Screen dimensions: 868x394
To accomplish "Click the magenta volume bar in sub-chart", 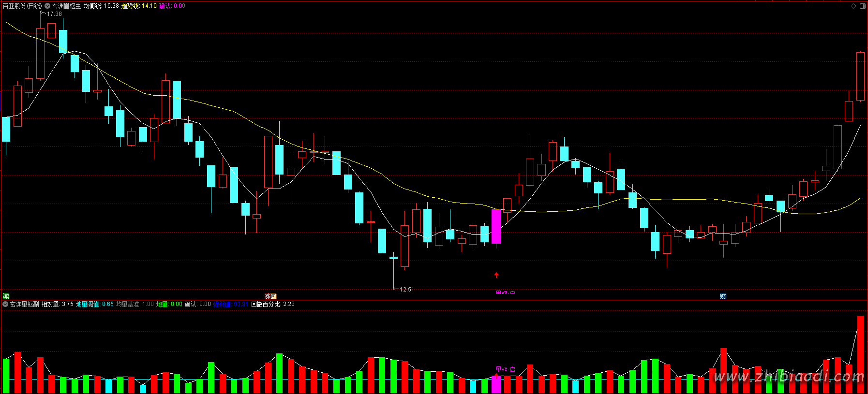I will tap(496, 385).
